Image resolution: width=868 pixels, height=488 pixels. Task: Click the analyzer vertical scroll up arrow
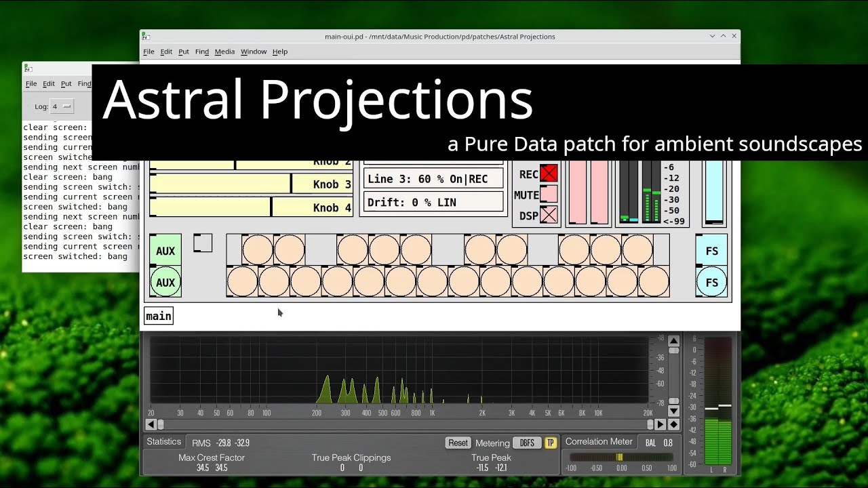pos(673,341)
